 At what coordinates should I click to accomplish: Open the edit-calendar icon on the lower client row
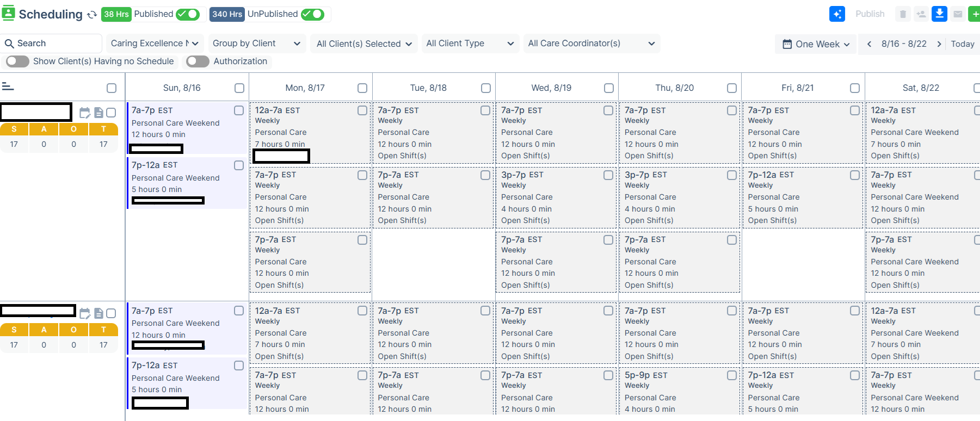(85, 313)
